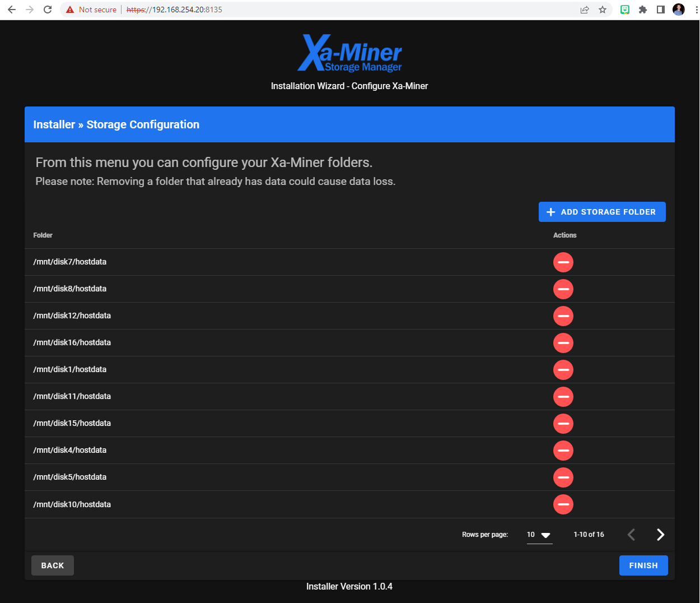Remove the /mnt/disk4/hostdata folder
This screenshot has height=603, width=700.
point(563,451)
